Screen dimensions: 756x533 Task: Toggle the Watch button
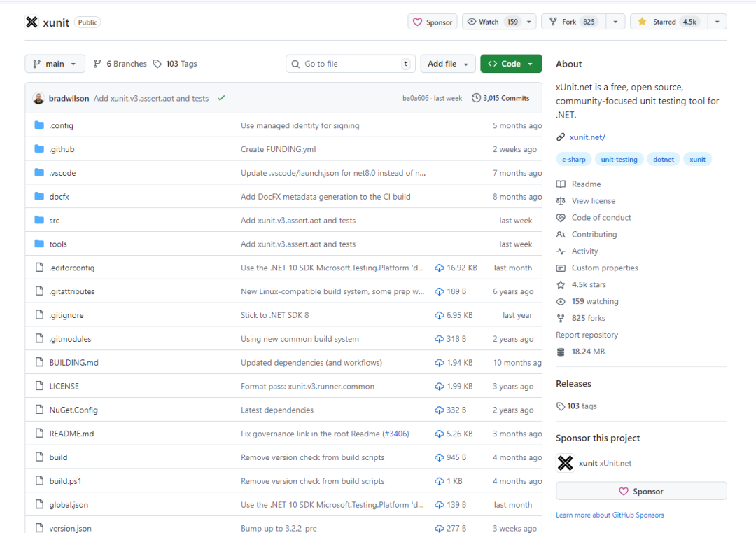(x=492, y=22)
